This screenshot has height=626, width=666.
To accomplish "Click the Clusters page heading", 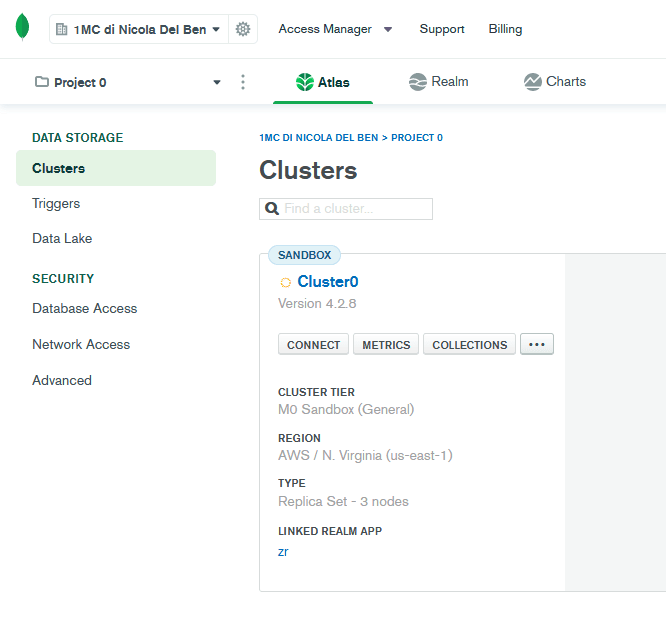I will click(x=308, y=170).
